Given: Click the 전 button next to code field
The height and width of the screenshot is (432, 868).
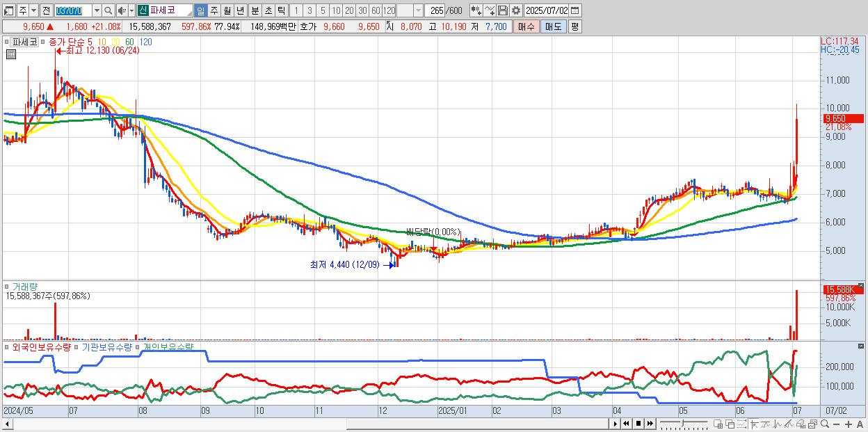Looking at the screenshot, I should 46,10.
